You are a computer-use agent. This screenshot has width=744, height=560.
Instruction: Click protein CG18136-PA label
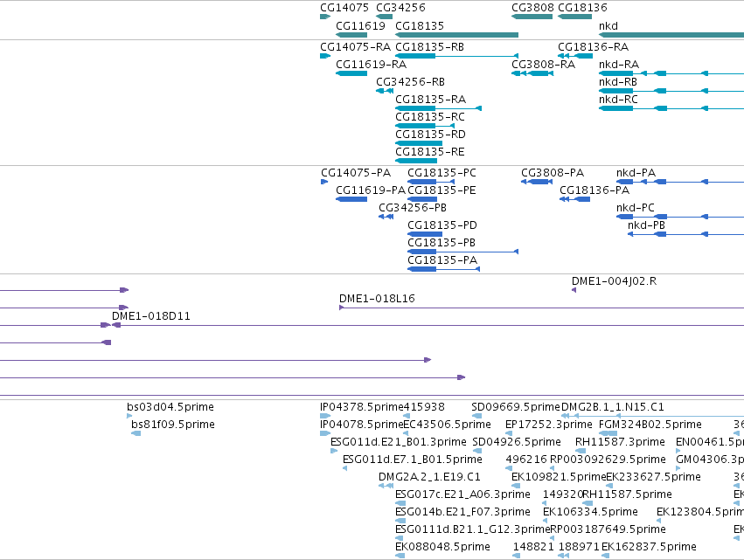tap(595, 190)
